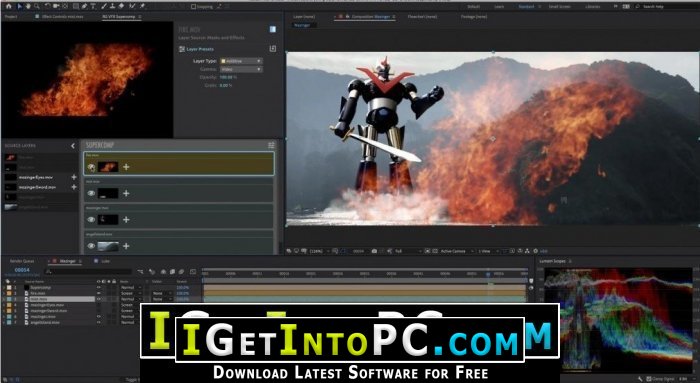Image resolution: width=700 pixels, height=383 pixels.
Task: Open the Active Camera view dropdown
Action: click(x=454, y=251)
